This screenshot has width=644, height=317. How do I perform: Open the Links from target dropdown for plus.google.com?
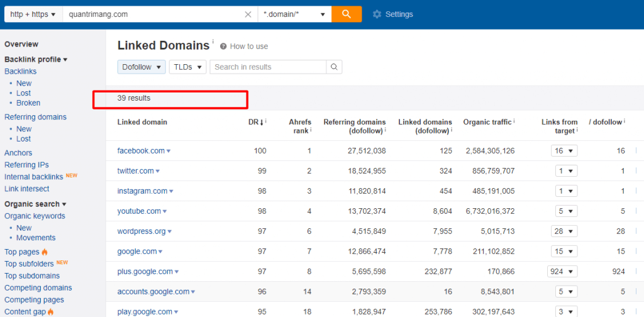562,272
